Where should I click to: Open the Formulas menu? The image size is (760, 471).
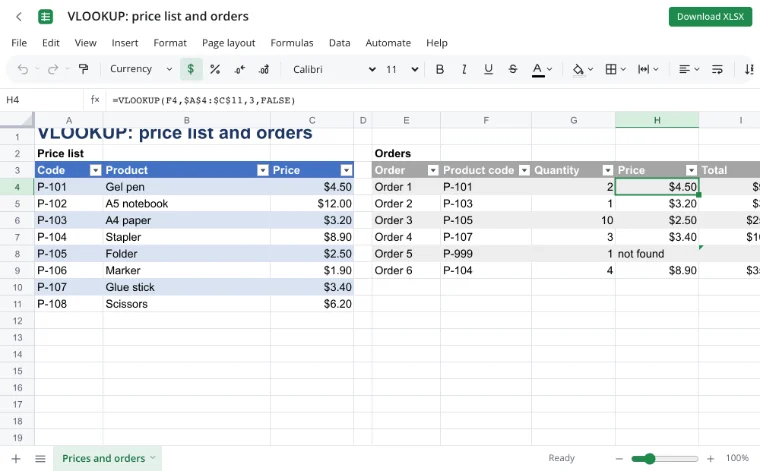point(292,43)
